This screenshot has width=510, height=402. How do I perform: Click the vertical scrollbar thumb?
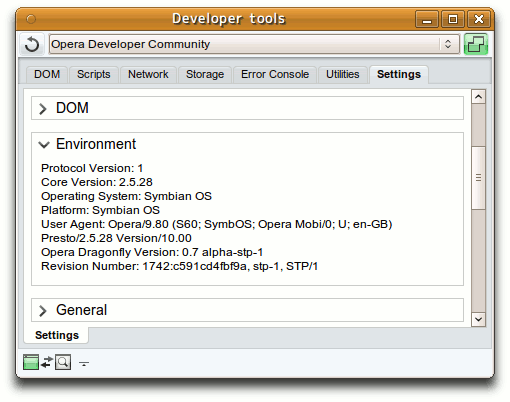[x=479, y=178]
